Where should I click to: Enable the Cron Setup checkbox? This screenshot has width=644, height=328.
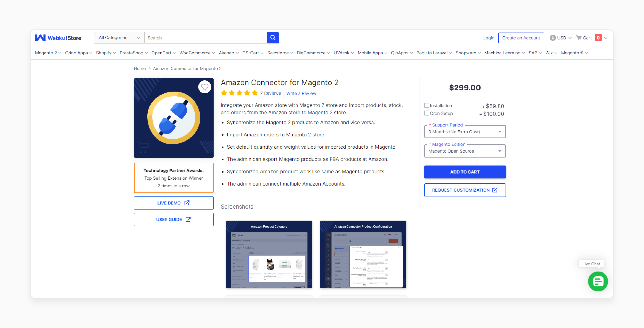pos(427,113)
